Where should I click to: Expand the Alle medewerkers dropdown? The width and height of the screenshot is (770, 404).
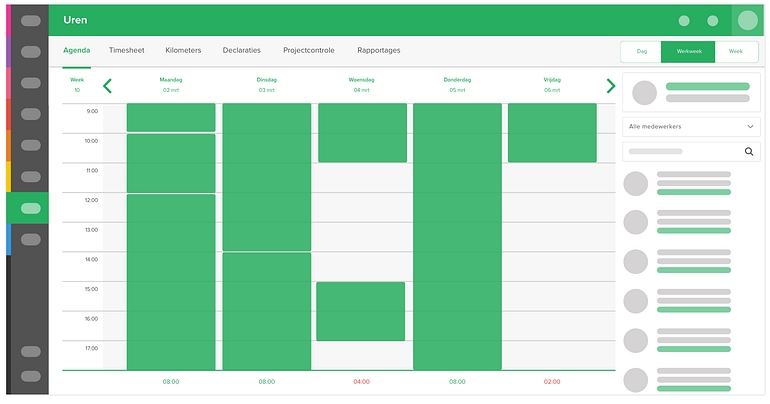(x=691, y=126)
